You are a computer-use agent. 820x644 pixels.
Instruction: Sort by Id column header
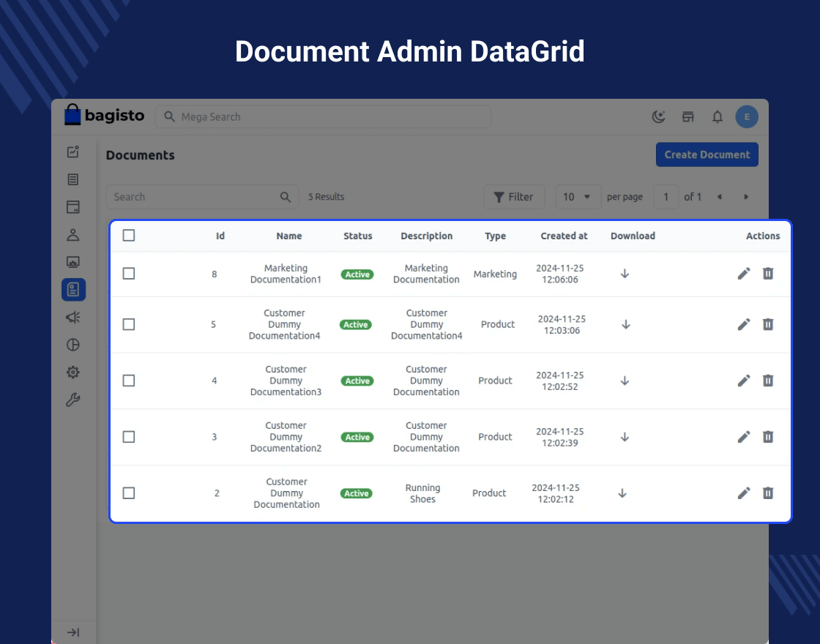click(x=220, y=236)
